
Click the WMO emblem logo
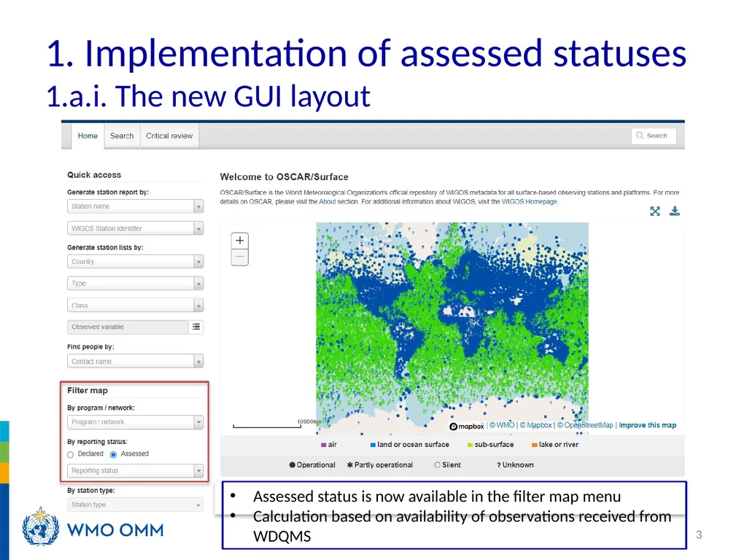click(41, 526)
